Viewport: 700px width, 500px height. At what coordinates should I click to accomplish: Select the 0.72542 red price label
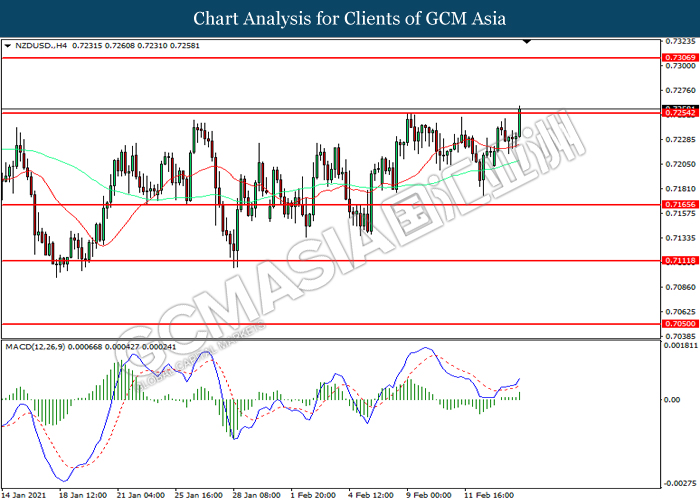[x=680, y=113]
